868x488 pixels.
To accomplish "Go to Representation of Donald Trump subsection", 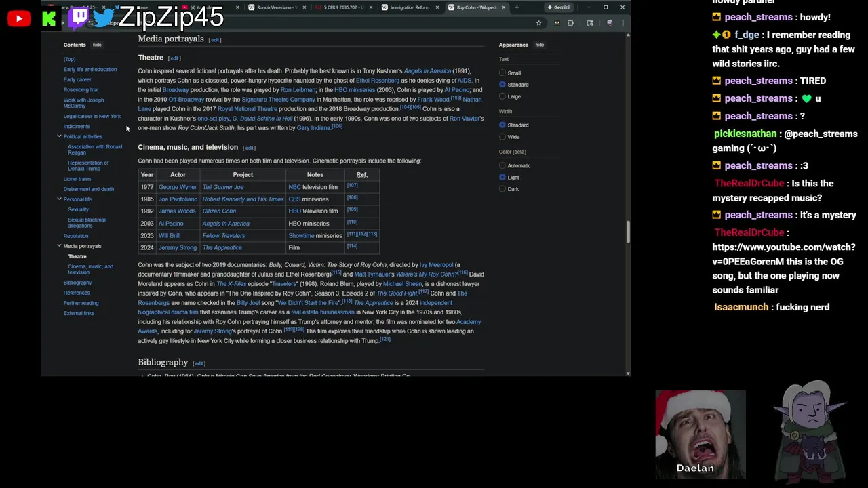I will [x=88, y=165].
